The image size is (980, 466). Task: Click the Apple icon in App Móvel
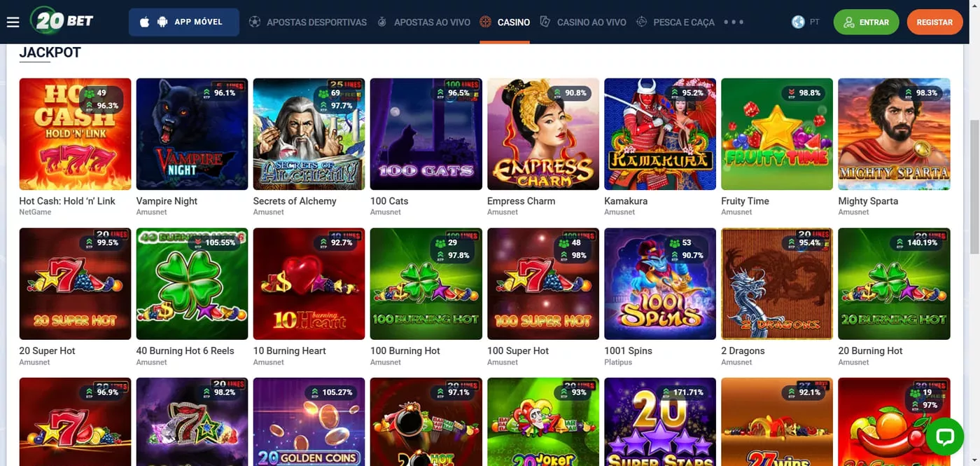tap(145, 22)
